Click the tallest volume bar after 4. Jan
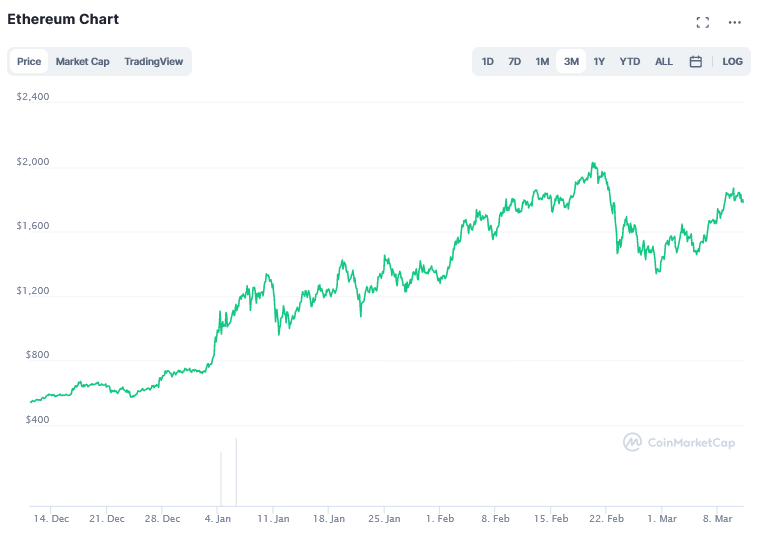 coord(236,472)
